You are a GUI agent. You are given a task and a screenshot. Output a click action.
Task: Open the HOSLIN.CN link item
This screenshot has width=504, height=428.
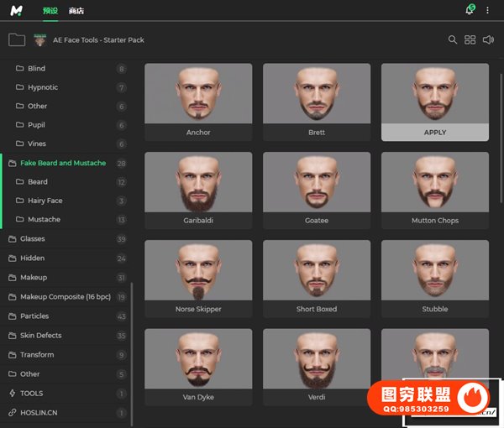(39, 413)
